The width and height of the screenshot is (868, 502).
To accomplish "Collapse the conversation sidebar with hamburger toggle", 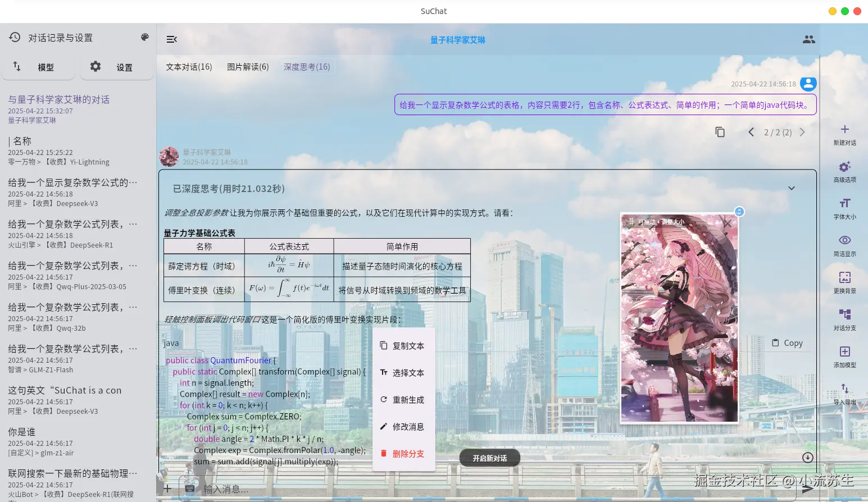I will click(x=171, y=39).
